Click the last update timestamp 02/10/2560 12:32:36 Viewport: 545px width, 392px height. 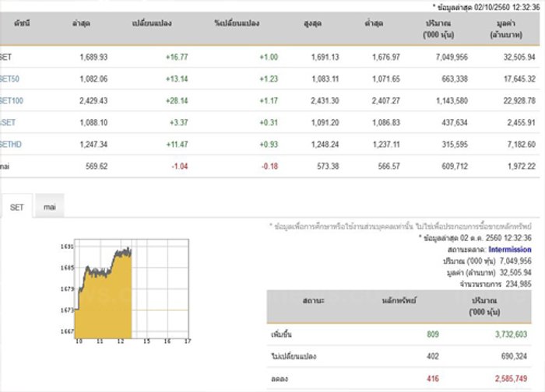[506, 7]
